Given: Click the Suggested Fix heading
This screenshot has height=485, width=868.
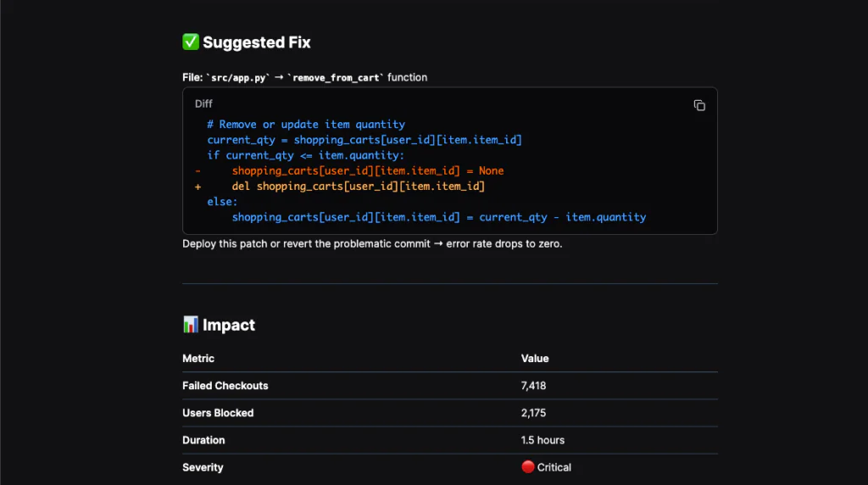Looking at the screenshot, I should click(257, 42).
